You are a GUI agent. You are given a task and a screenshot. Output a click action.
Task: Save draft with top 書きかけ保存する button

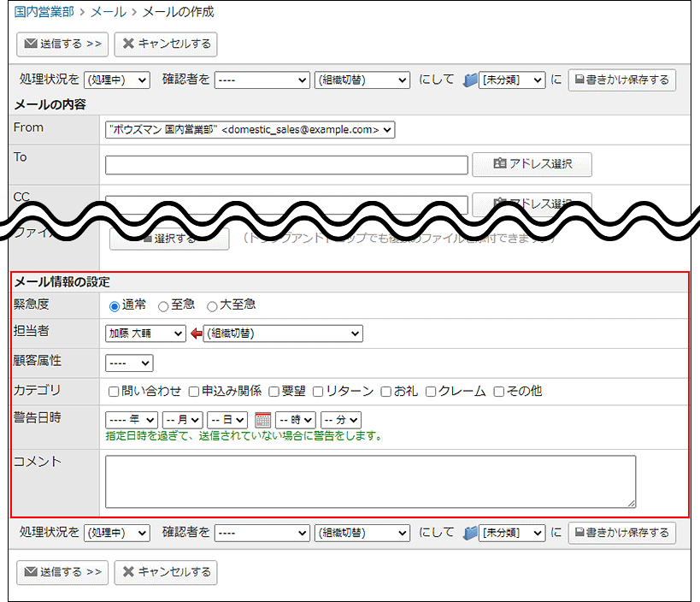coord(621,80)
